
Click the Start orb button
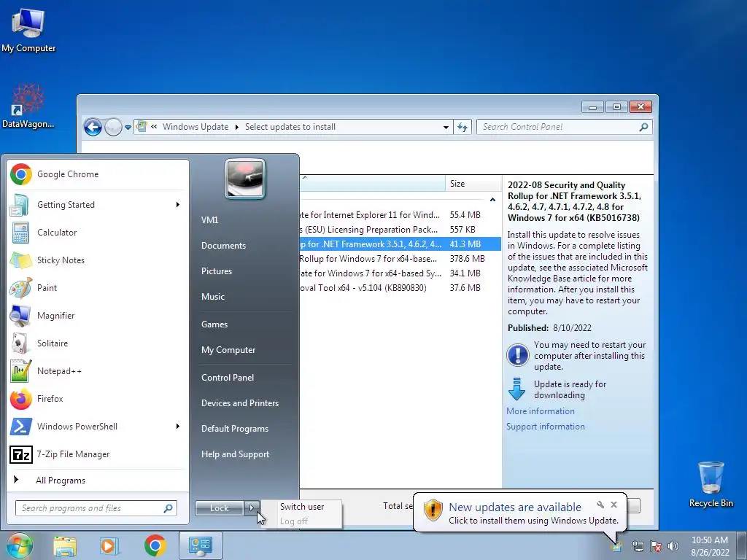[19, 545]
